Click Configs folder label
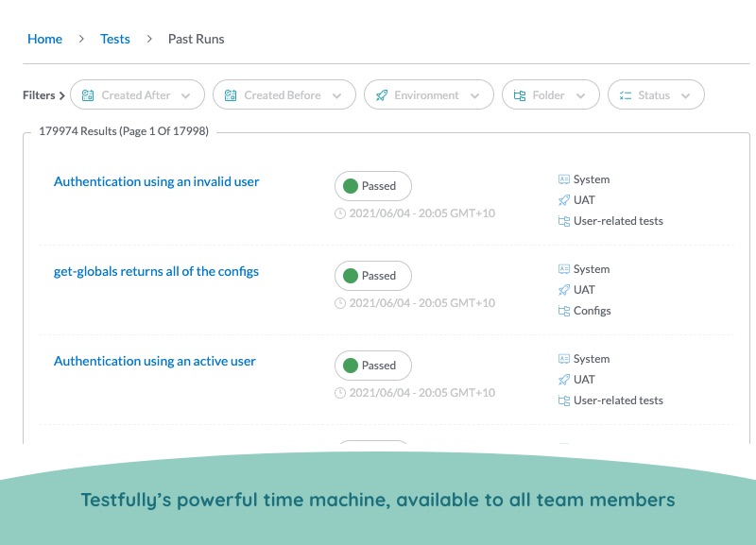 tap(593, 311)
